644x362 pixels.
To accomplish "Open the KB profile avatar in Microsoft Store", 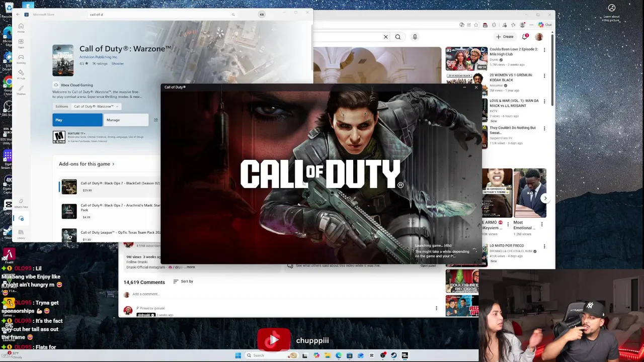I will pyautogui.click(x=262, y=15).
